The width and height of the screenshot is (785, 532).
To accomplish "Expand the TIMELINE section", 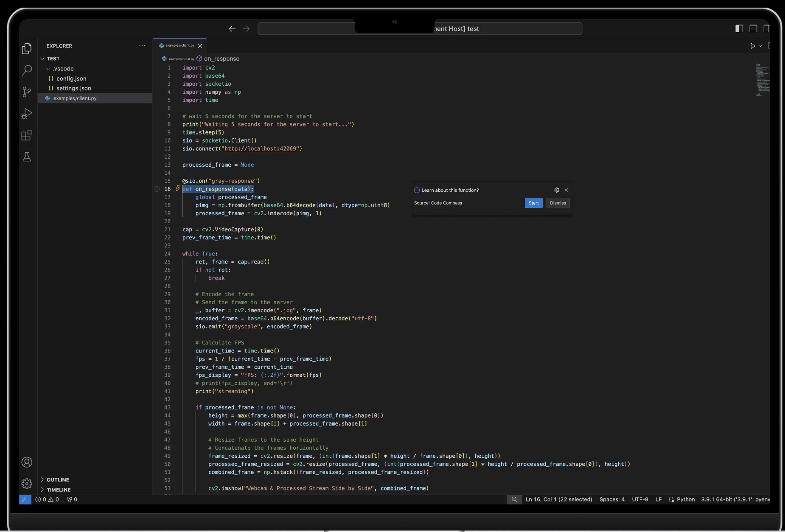I will click(95, 490).
